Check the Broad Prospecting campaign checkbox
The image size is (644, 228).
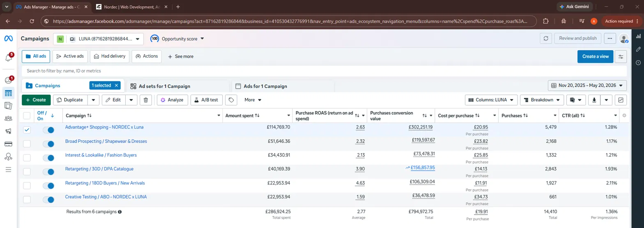point(27,144)
